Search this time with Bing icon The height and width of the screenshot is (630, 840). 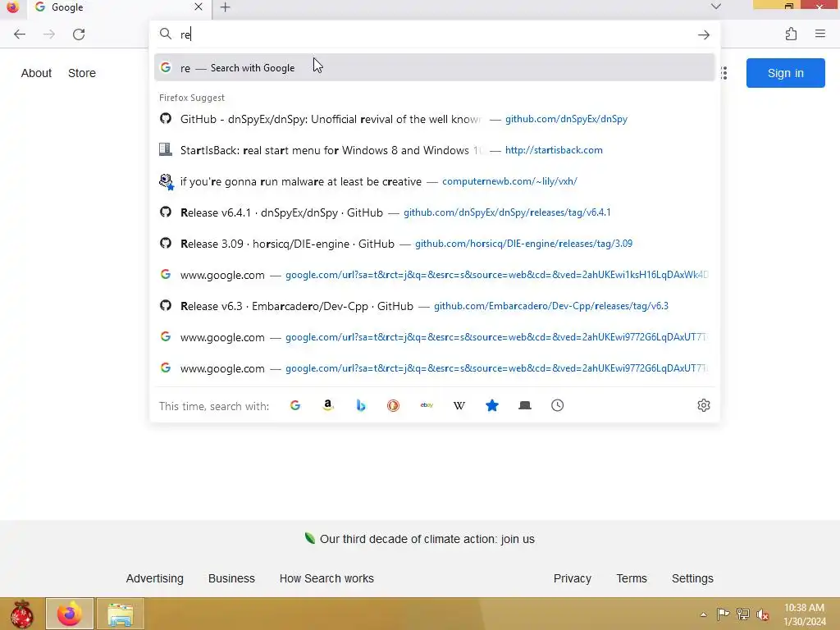[361, 405]
